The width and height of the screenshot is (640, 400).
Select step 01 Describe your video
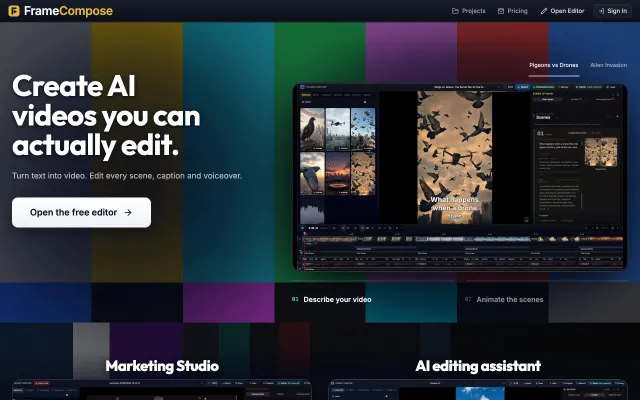click(x=331, y=299)
